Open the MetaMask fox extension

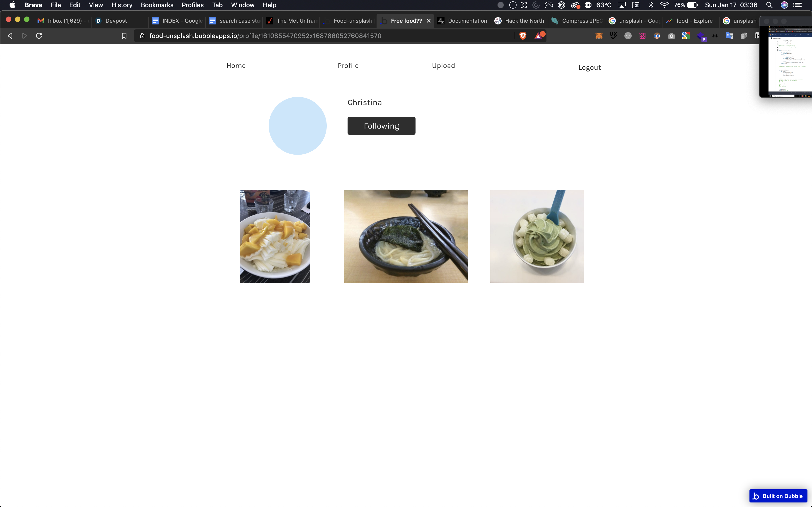pos(599,36)
